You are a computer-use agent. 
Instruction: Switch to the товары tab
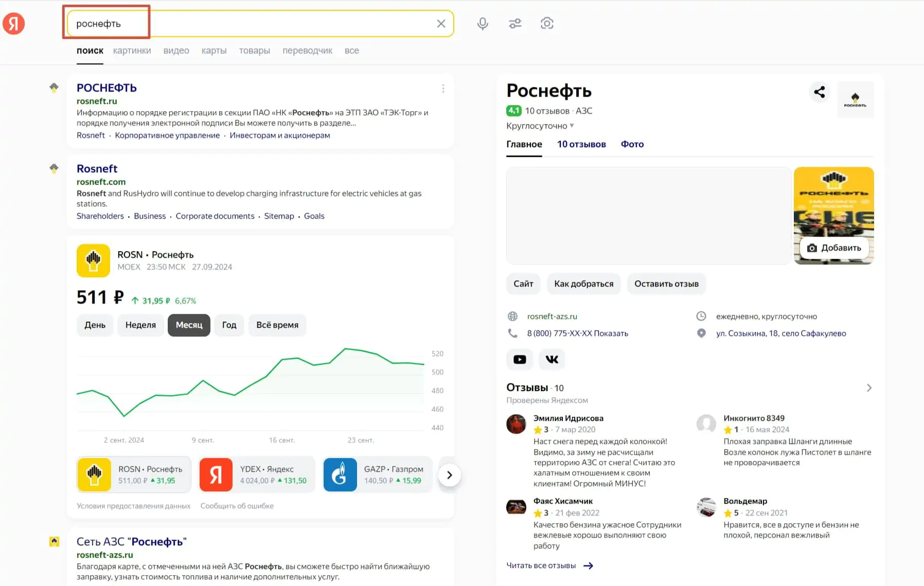click(255, 50)
